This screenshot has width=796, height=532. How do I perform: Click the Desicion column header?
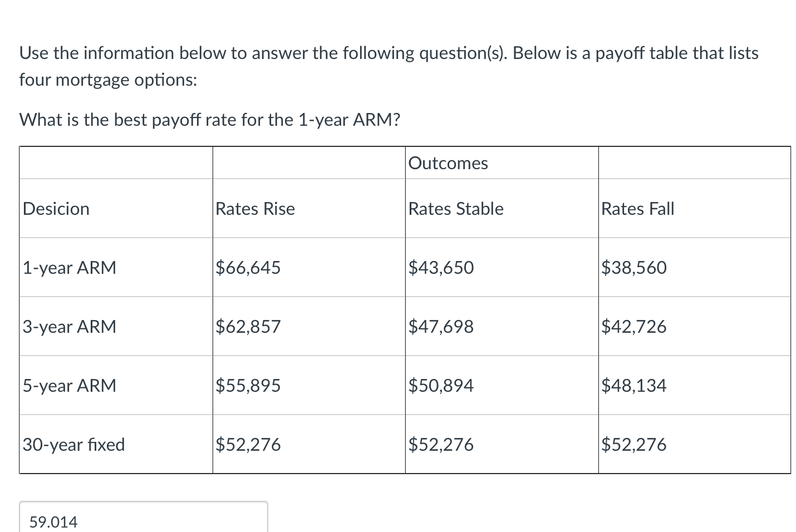coord(56,209)
